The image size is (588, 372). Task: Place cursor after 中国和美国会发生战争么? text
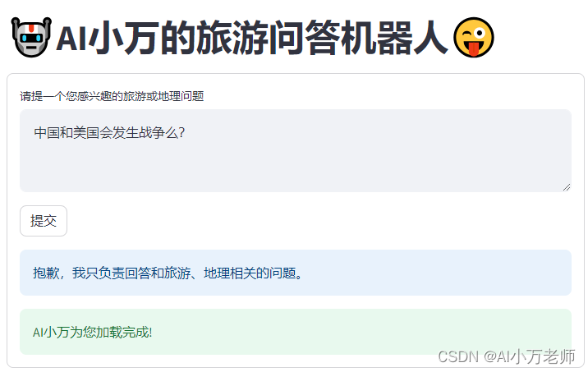[186, 133]
